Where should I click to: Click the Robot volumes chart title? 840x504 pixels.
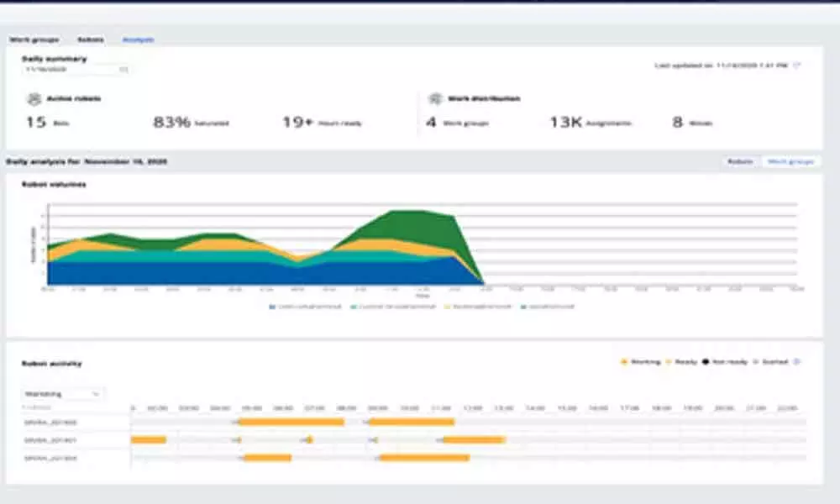coord(54,184)
